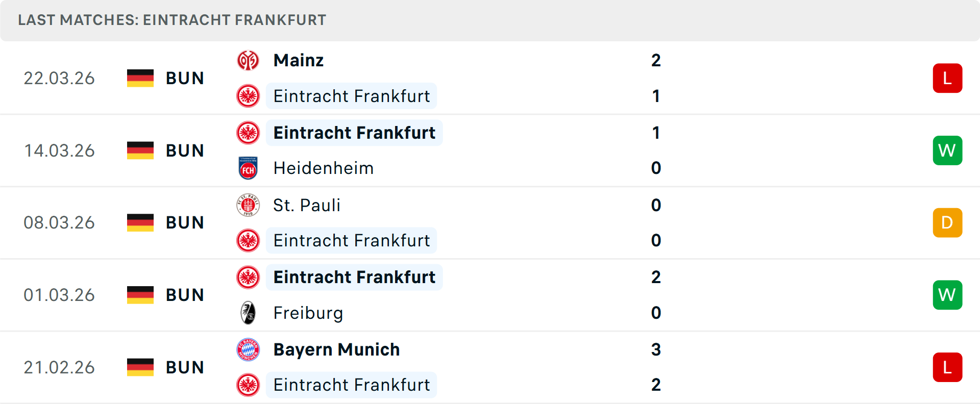980x404 pixels.
Task: Click the red L badge for the Bayern Munich loss
Action: [x=947, y=367]
